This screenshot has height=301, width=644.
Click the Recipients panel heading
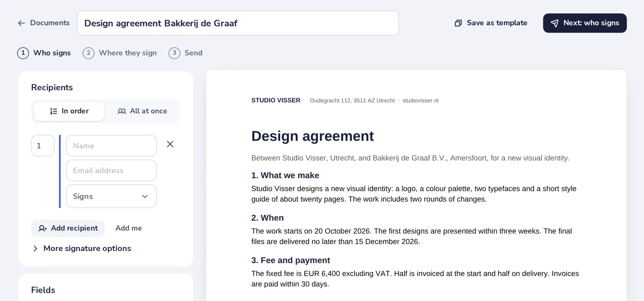(52, 87)
